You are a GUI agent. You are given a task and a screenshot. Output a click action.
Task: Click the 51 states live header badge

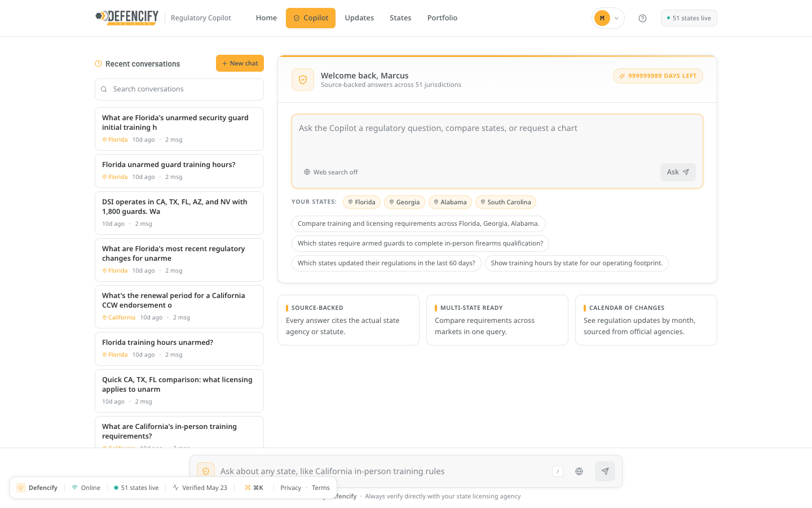(x=689, y=18)
